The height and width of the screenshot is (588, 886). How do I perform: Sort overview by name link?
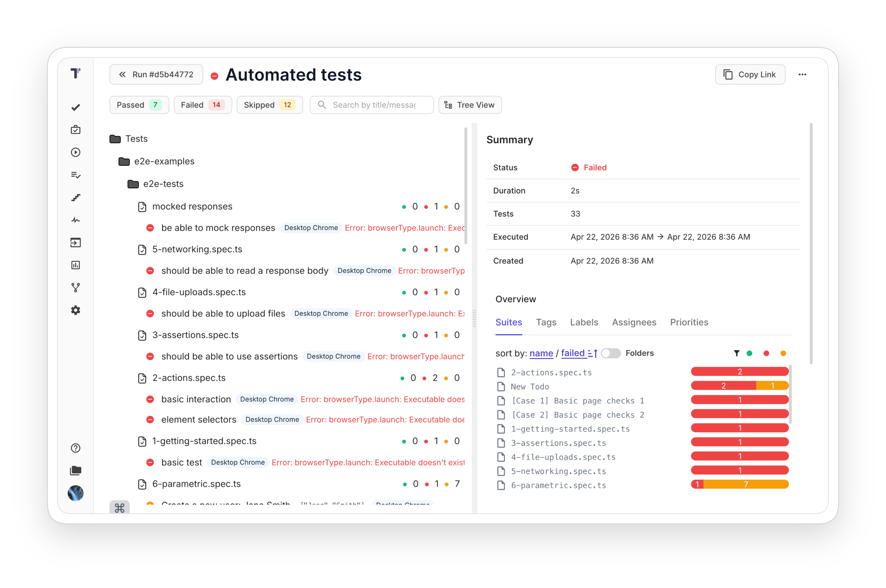coord(541,353)
